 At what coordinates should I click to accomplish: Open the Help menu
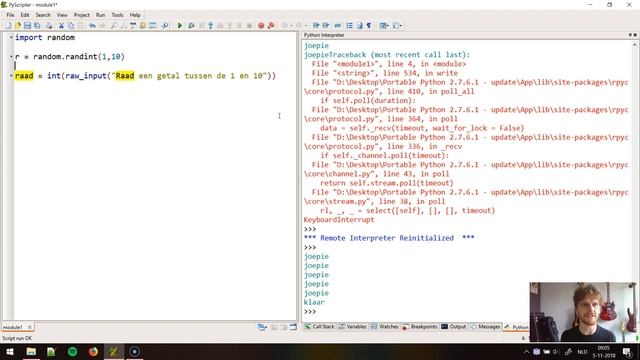pos(135,15)
